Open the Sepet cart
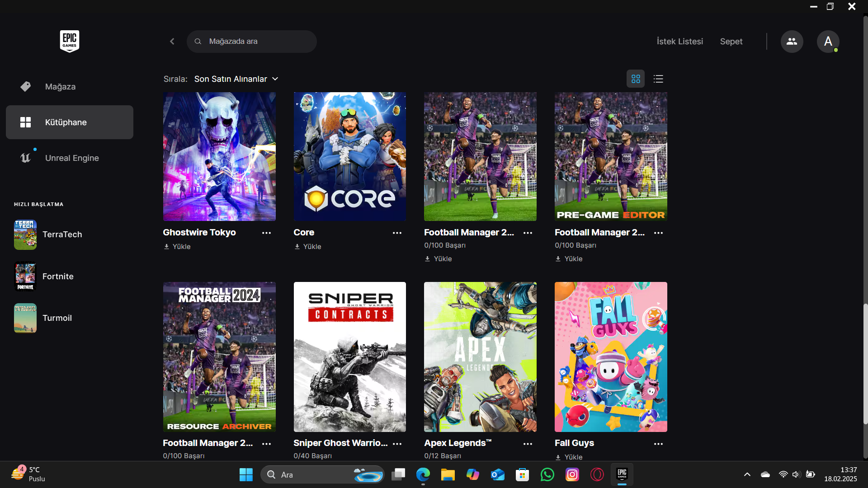This screenshot has width=868, height=488. (731, 42)
